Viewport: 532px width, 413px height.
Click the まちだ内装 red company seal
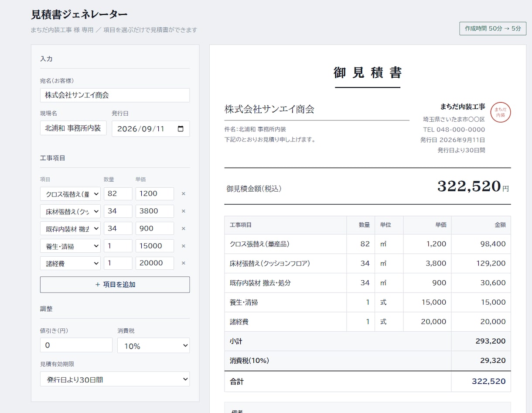[x=501, y=112]
